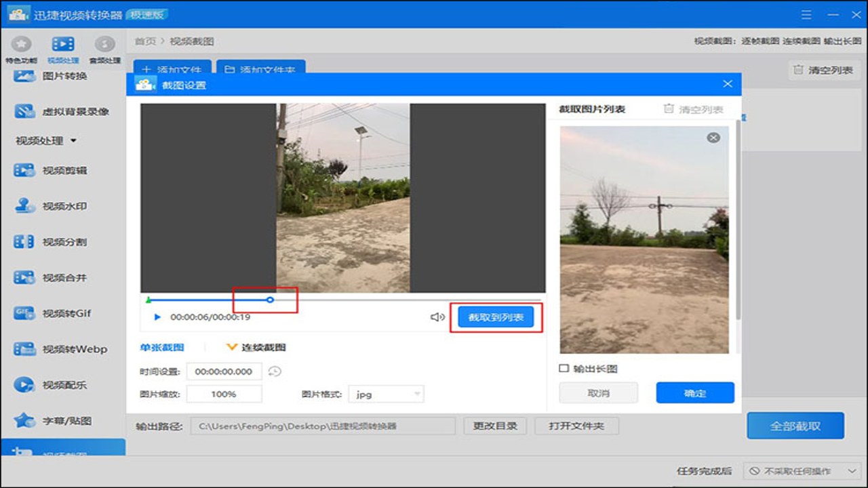Open the 视频转Gif tool
This screenshot has width=868, height=488.
[52, 313]
